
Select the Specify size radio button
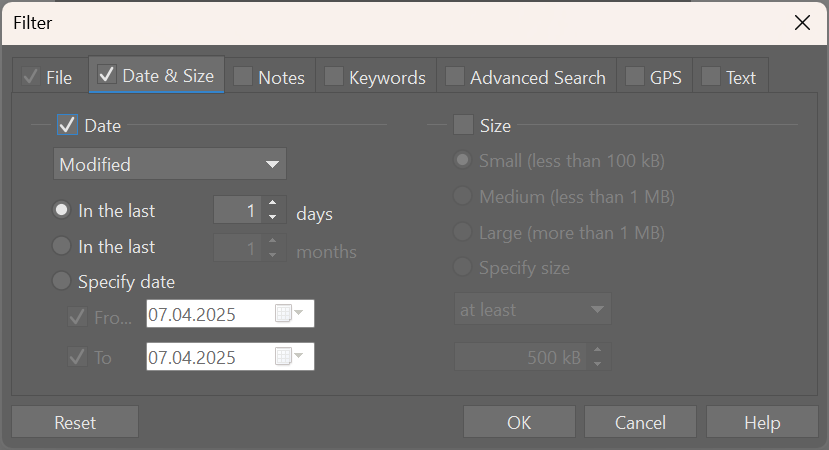(x=463, y=267)
